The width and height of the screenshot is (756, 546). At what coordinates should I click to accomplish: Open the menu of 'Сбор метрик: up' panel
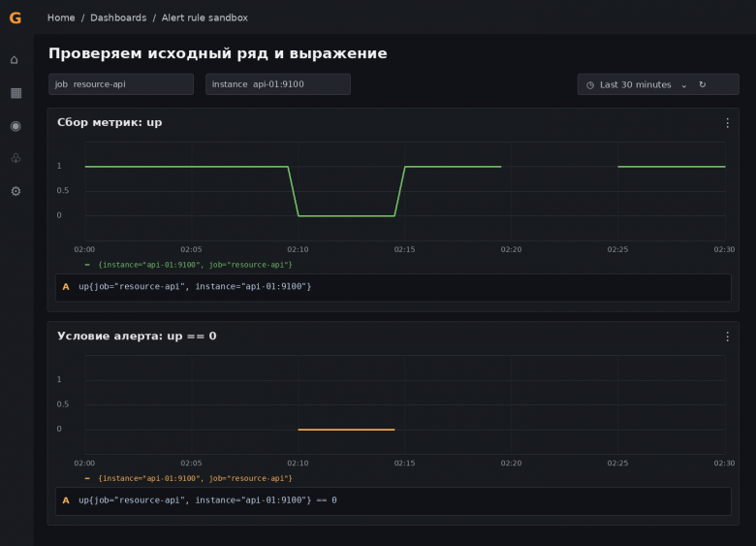727,123
